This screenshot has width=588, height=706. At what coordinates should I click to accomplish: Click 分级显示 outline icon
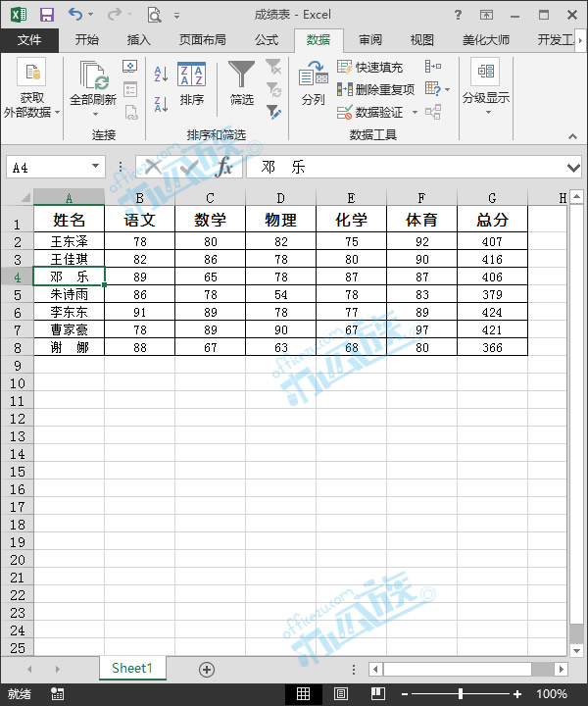pyautogui.click(x=485, y=72)
